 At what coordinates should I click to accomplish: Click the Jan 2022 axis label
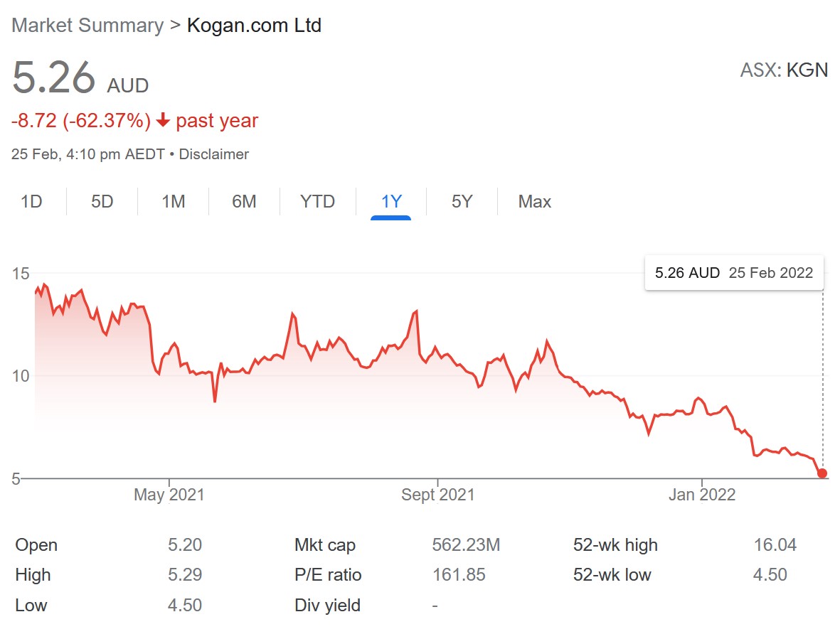click(702, 494)
